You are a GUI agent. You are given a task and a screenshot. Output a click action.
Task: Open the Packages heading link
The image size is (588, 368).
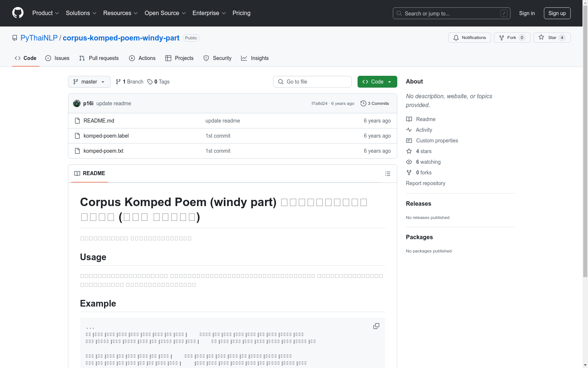point(419,237)
